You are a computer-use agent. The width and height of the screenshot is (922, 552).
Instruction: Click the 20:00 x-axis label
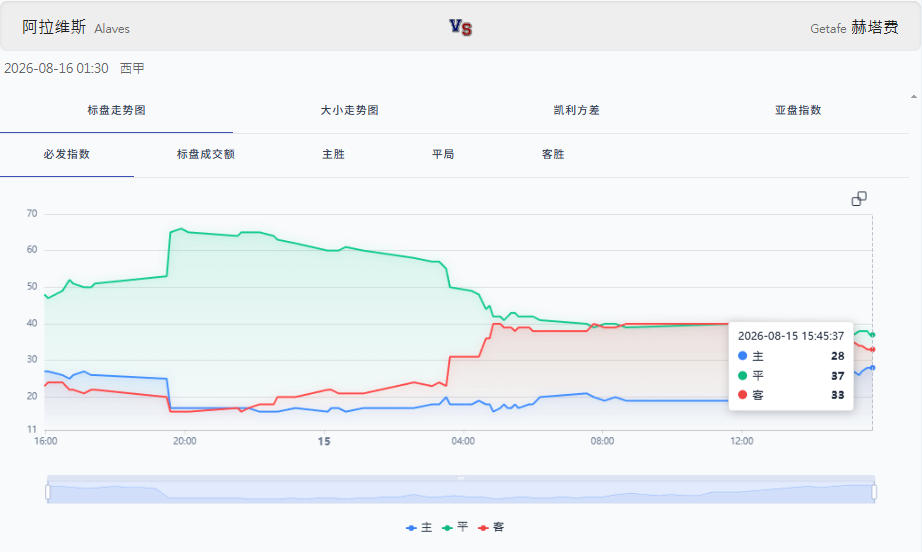point(184,441)
